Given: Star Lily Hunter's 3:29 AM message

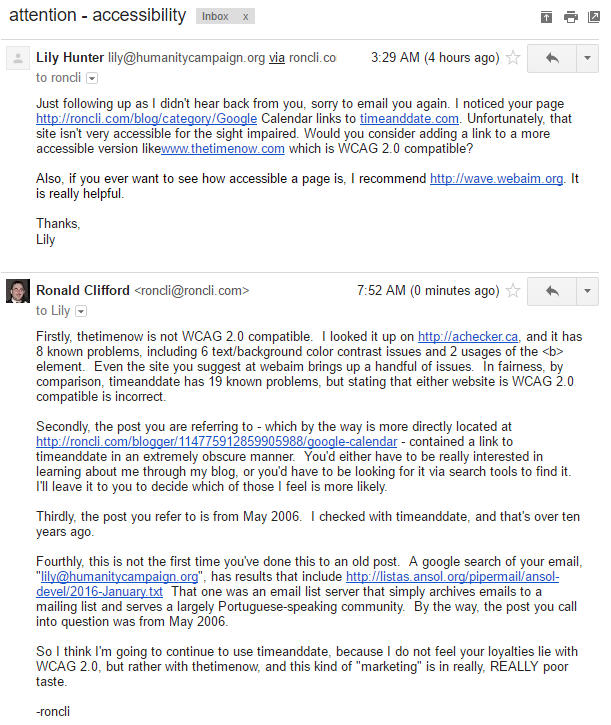Looking at the screenshot, I should 512,58.
